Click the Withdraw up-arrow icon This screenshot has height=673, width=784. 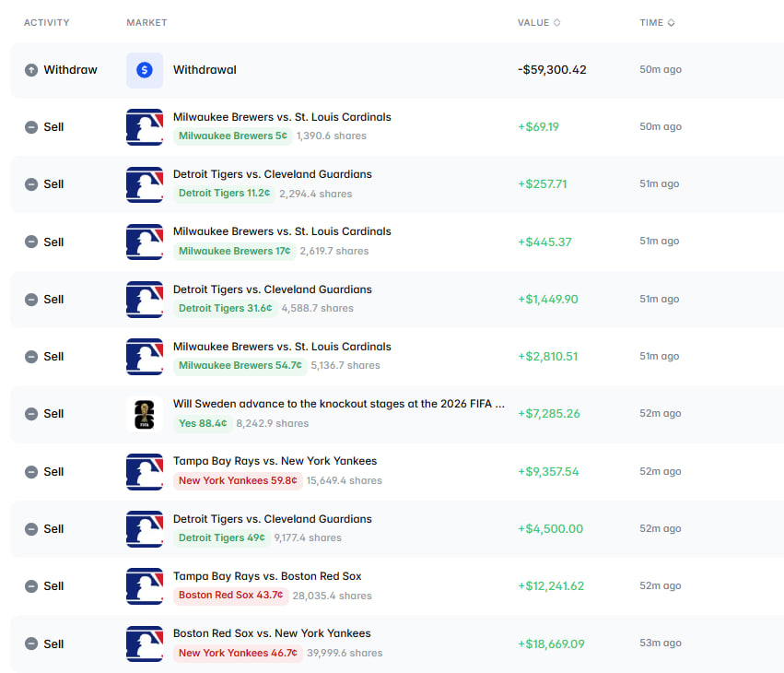tap(31, 70)
